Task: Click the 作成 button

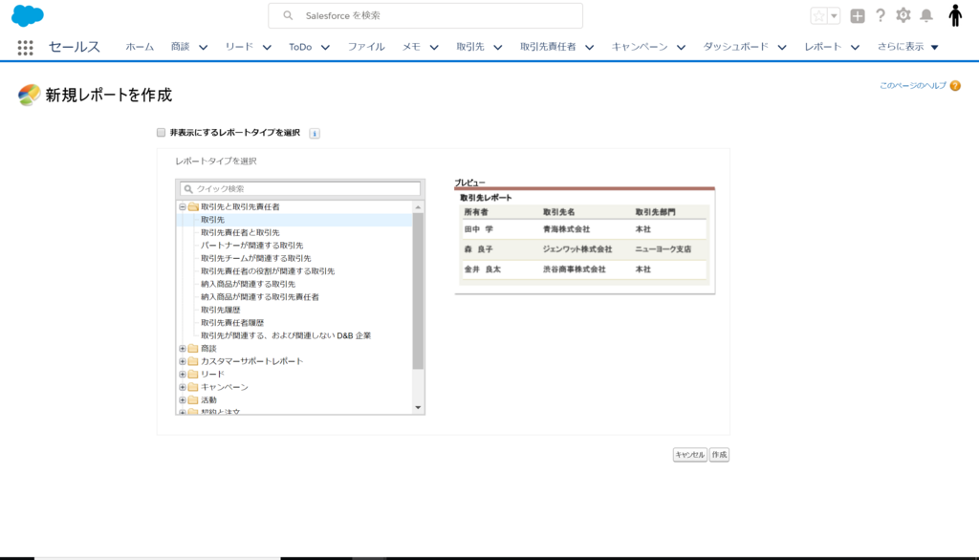Action: pos(719,455)
